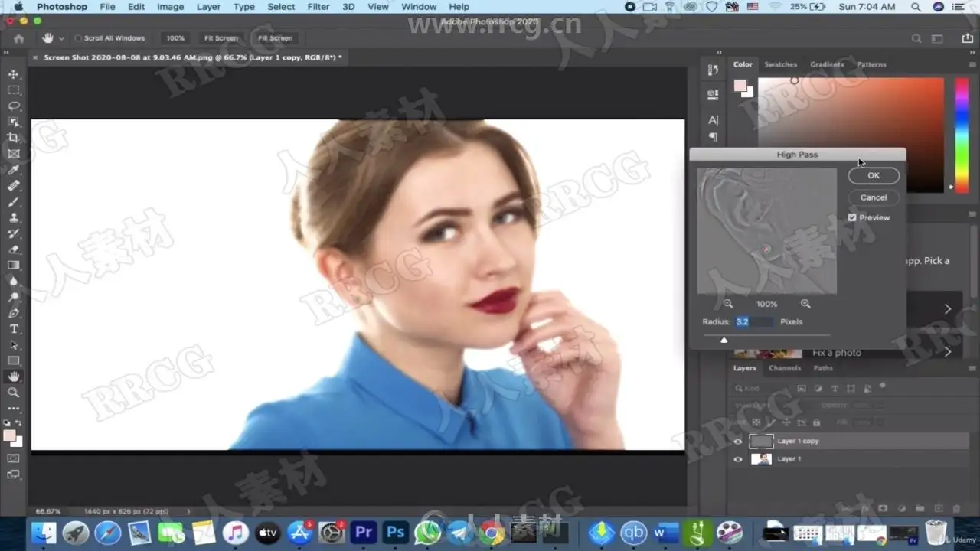Open Premiere Pro from the dock
Viewport: 980px width, 551px height.
(364, 532)
